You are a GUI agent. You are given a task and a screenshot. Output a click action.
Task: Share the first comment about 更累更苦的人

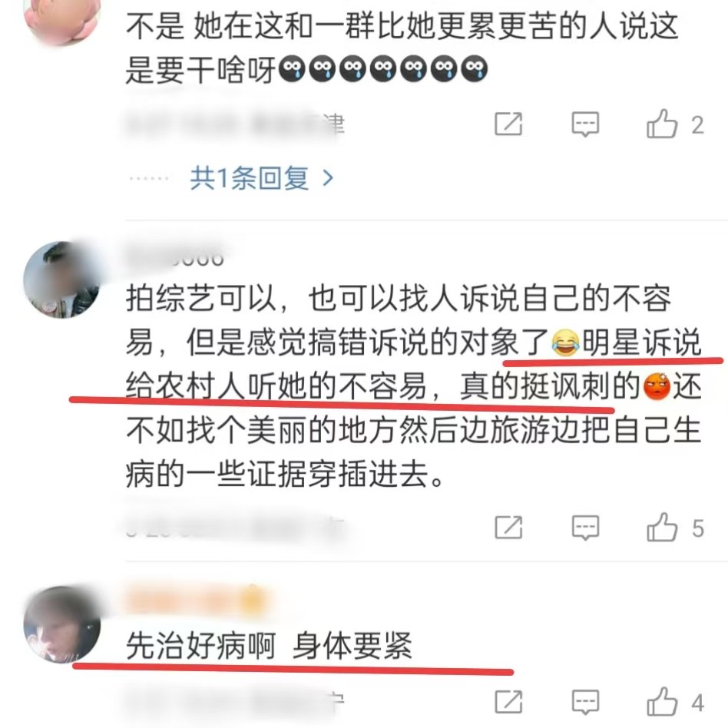(x=508, y=124)
